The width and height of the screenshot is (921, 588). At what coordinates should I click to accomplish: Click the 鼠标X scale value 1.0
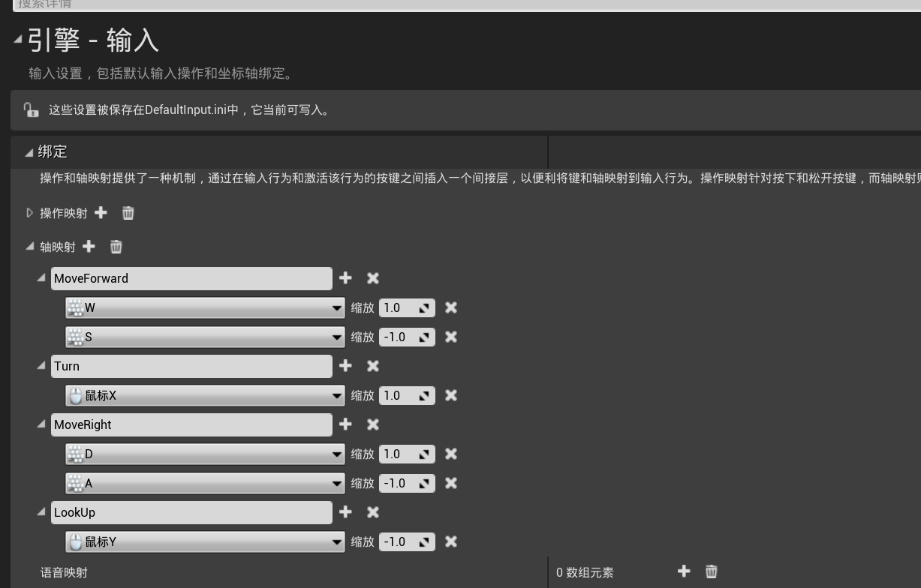pos(407,395)
